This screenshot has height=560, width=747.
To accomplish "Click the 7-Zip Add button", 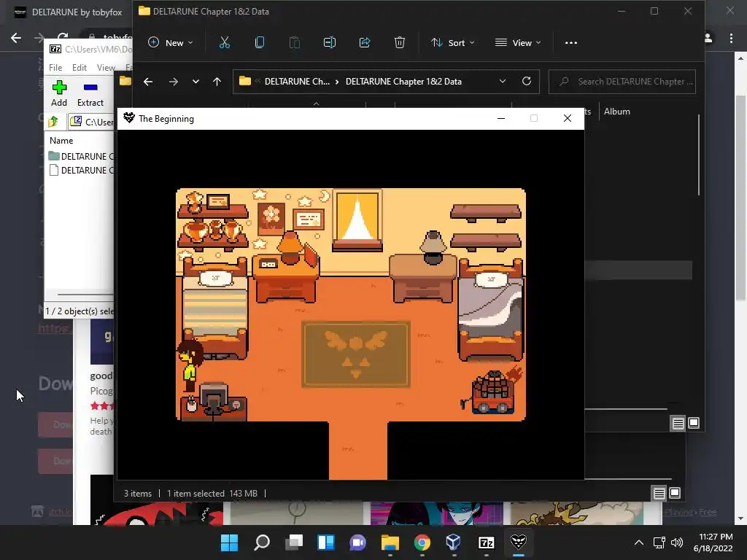I will tap(59, 93).
